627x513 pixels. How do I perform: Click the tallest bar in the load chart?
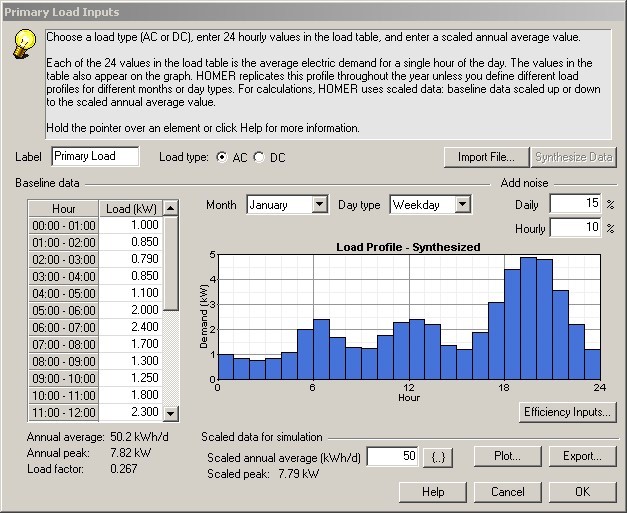click(529, 318)
